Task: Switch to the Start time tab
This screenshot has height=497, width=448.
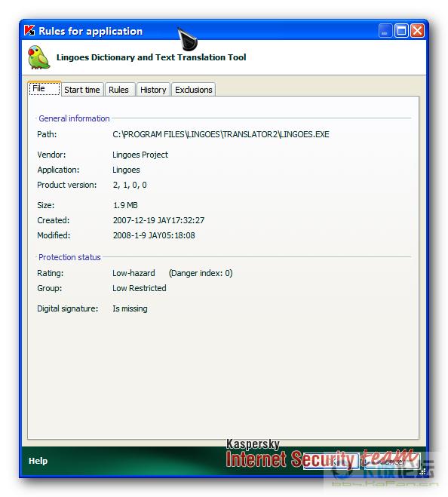Action: (x=82, y=90)
